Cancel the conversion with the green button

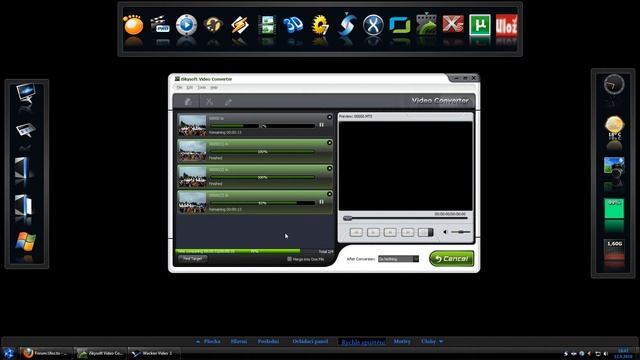click(451, 259)
